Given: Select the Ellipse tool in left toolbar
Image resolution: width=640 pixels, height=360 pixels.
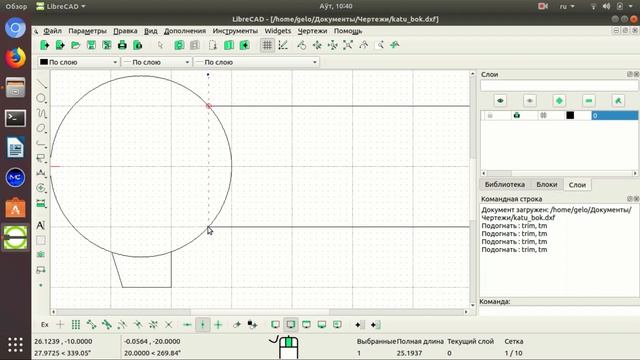Looking at the screenshot, I should [41, 129].
